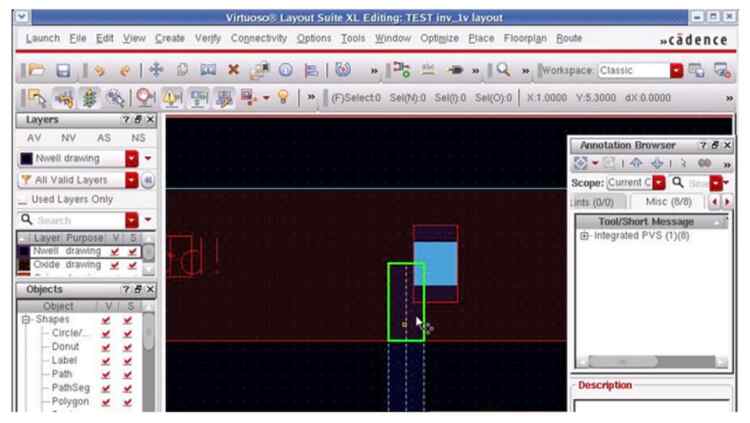Click the NV button in Layers panel
The image size is (750, 423).
point(68,137)
